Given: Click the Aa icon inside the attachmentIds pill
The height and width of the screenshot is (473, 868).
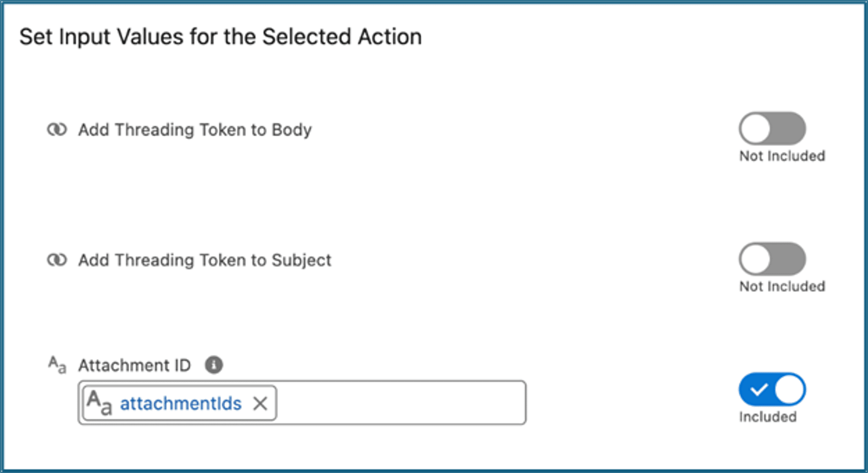Looking at the screenshot, I should click(99, 403).
